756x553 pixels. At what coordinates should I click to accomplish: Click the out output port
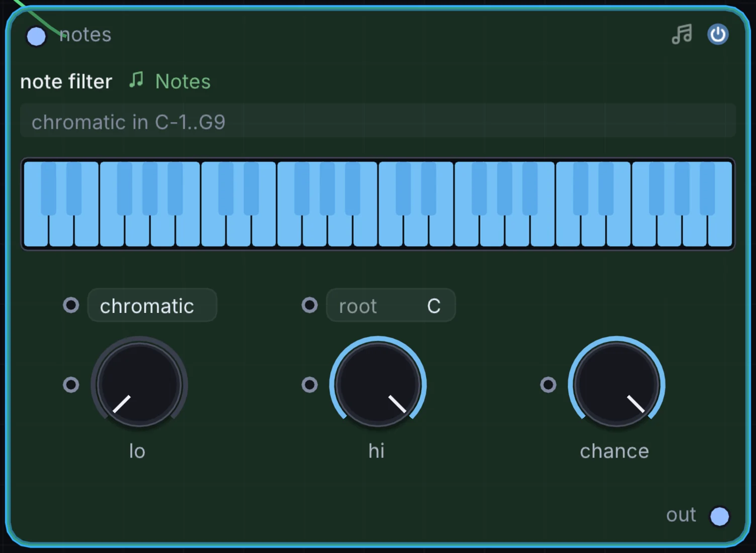719,516
